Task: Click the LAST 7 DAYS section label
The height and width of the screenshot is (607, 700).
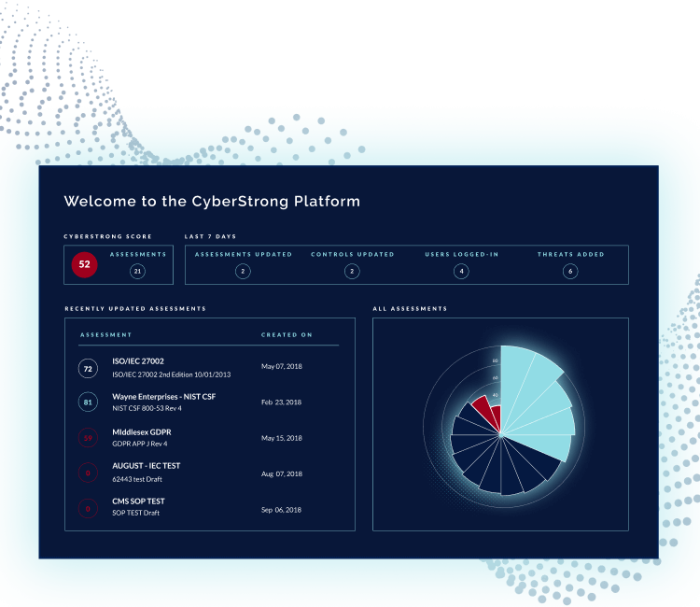Action: tap(210, 236)
